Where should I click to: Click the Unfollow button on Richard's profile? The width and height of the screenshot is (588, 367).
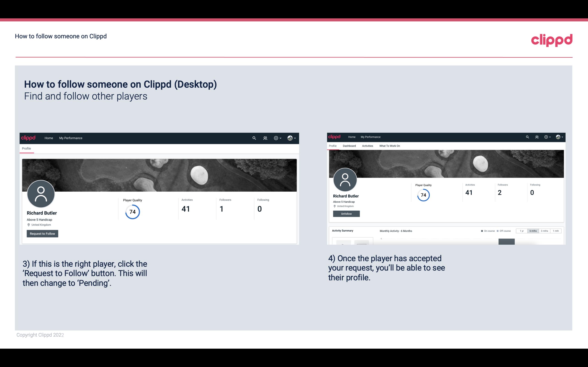(x=346, y=214)
